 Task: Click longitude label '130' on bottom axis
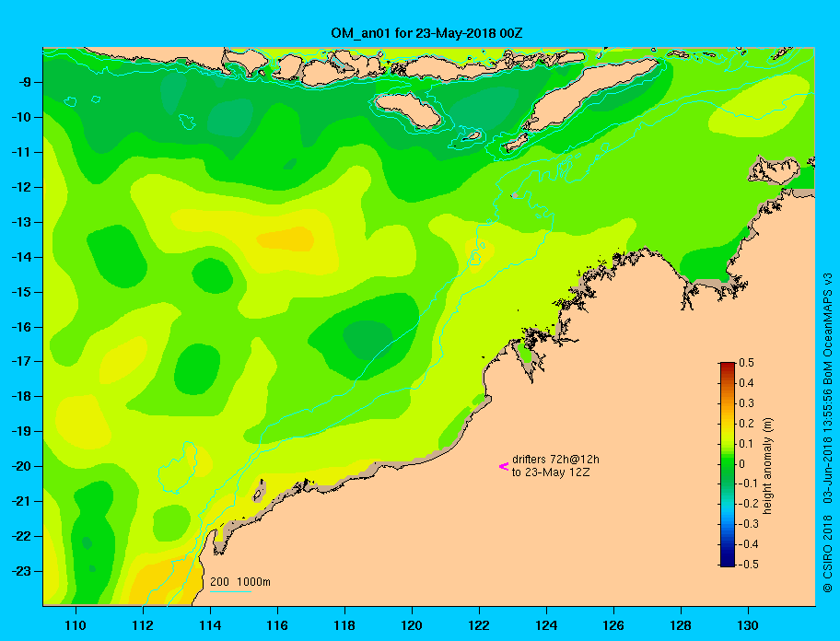[748, 625]
